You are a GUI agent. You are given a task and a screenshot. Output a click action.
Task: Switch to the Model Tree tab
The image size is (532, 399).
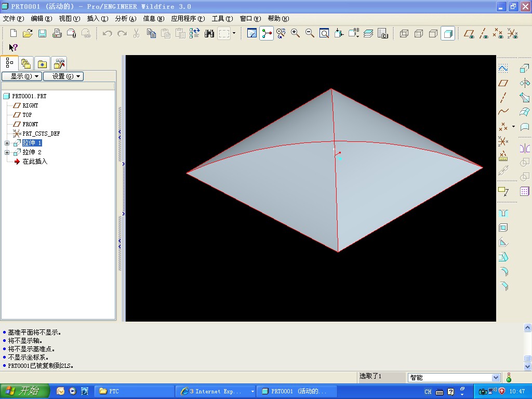coord(9,63)
